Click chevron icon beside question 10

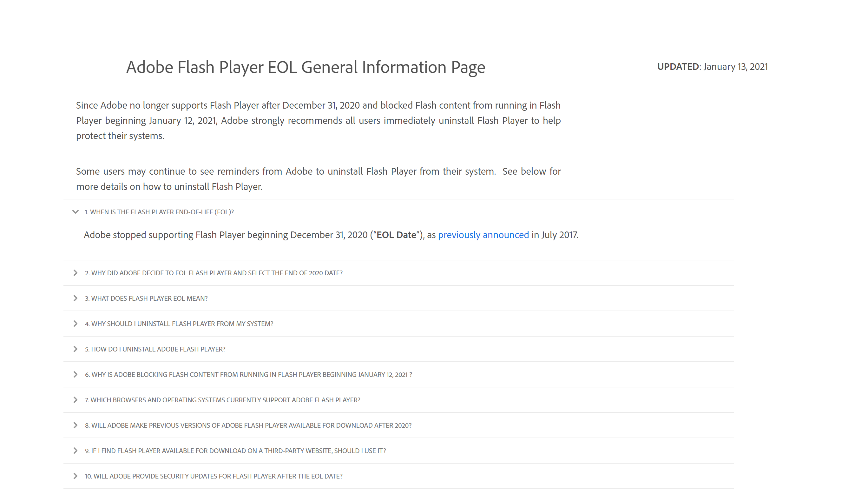pyautogui.click(x=76, y=476)
